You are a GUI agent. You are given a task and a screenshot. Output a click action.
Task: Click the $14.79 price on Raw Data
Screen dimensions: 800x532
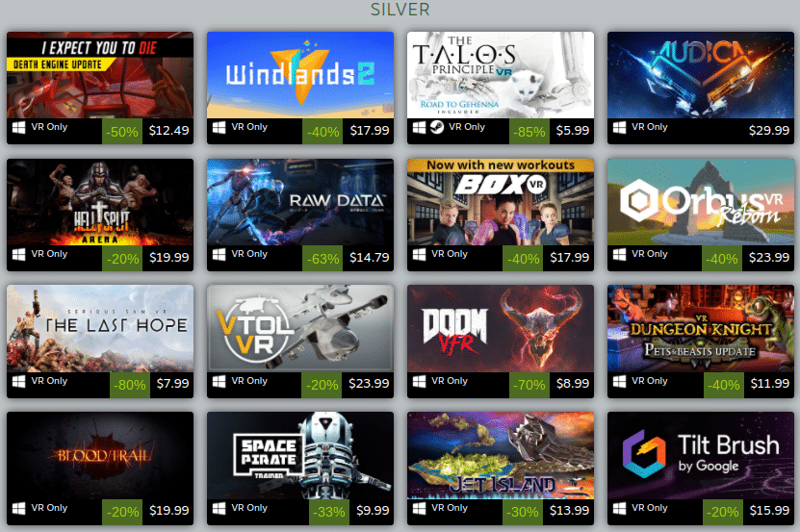click(x=369, y=258)
